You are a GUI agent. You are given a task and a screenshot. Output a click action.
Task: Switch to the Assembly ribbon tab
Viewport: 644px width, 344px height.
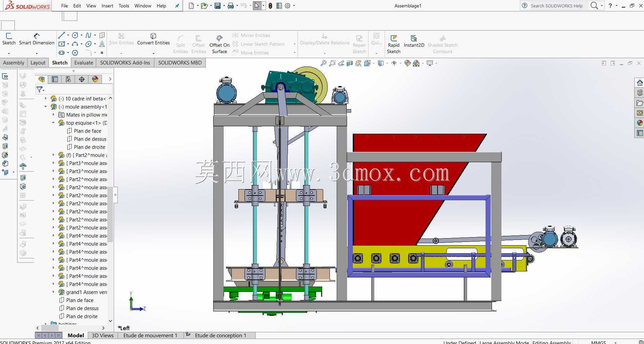pos(13,63)
